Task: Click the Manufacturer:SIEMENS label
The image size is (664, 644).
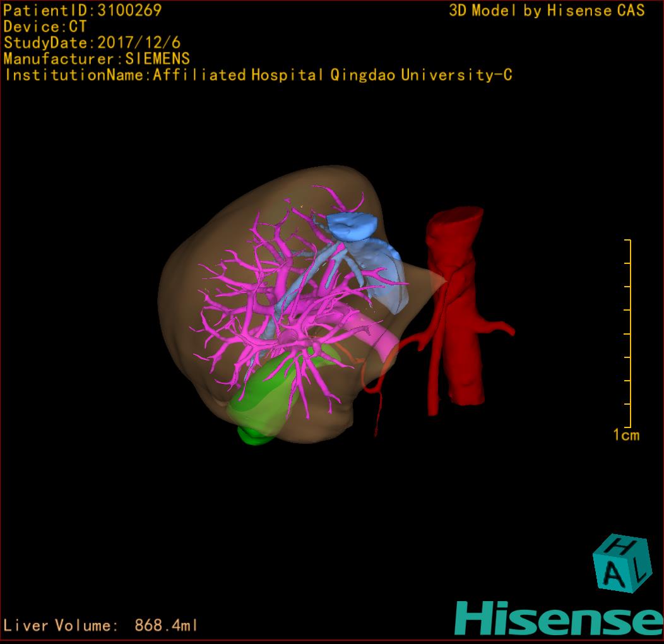Action: tap(97, 59)
